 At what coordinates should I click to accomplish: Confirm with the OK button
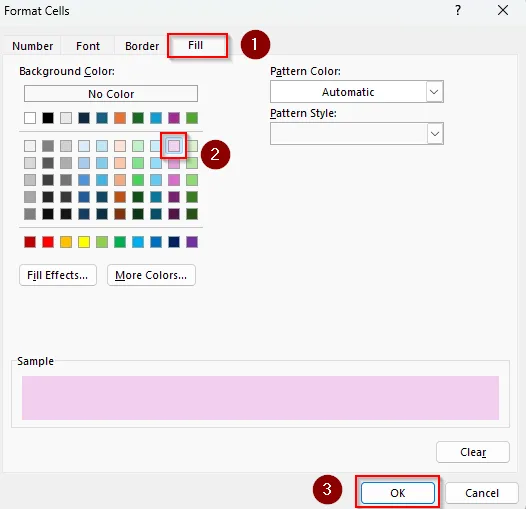pyautogui.click(x=398, y=493)
